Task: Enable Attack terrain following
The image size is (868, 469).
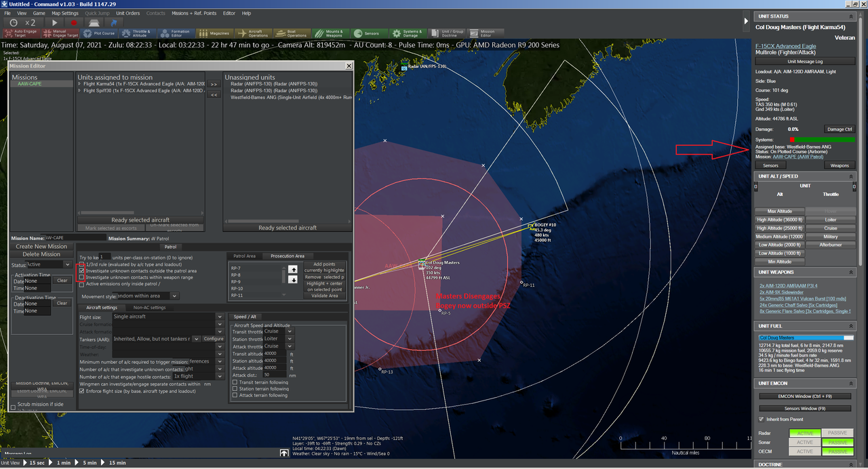Action: [x=235, y=395]
